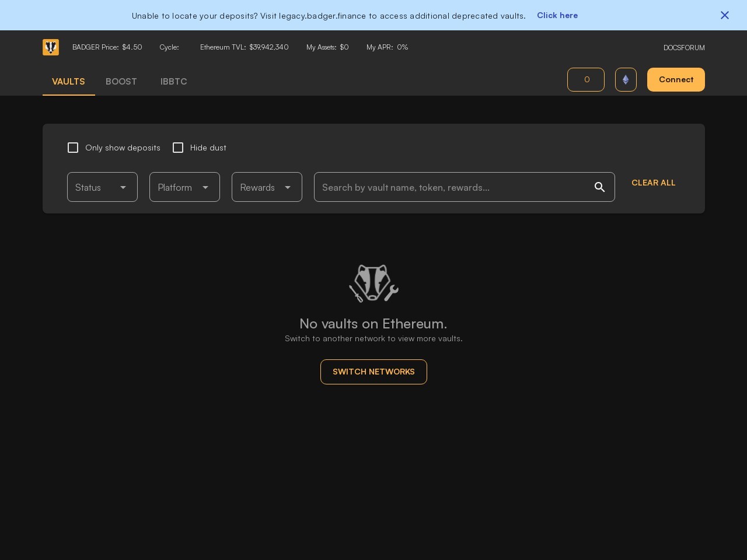The height and width of the screenshot is (560, 747).
Task: Tick the Hide dust checkbox
Action: pos(178,148)
